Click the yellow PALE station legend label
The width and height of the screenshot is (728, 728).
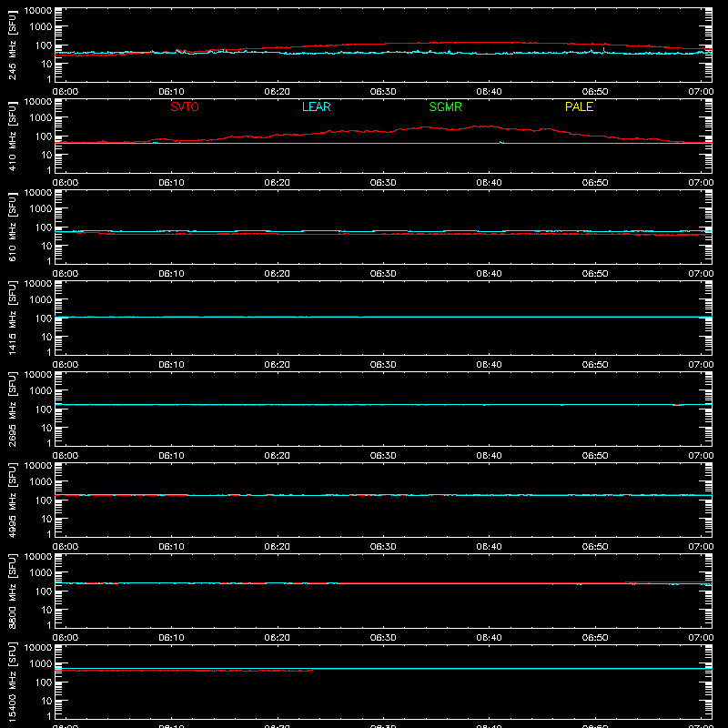pos(579,106)
